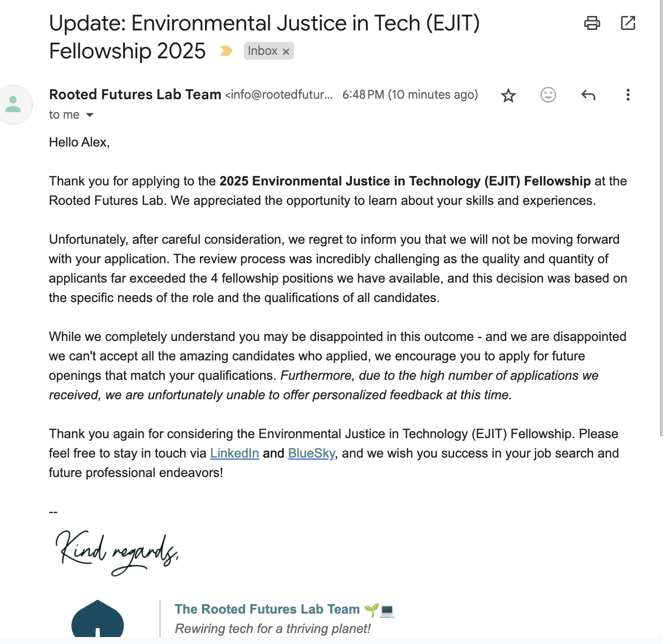Add an emoji reaction to the email

click(x=548, y=95)
